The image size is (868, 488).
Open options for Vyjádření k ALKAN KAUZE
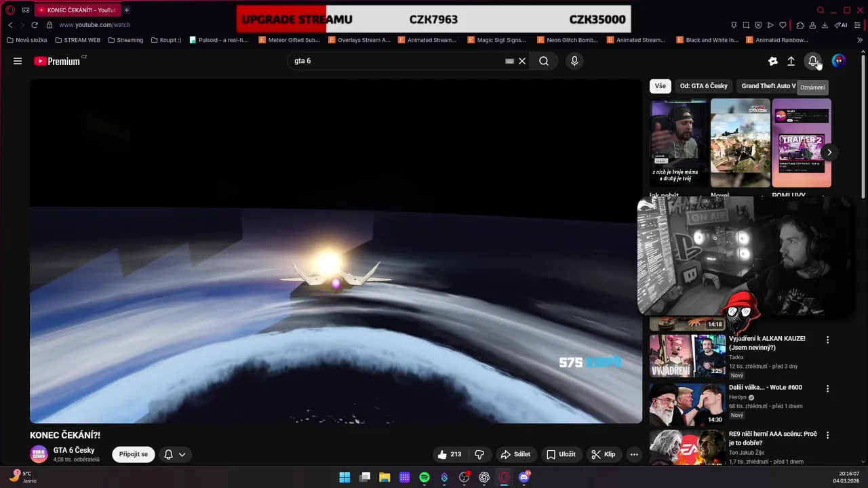coord(827,340)
